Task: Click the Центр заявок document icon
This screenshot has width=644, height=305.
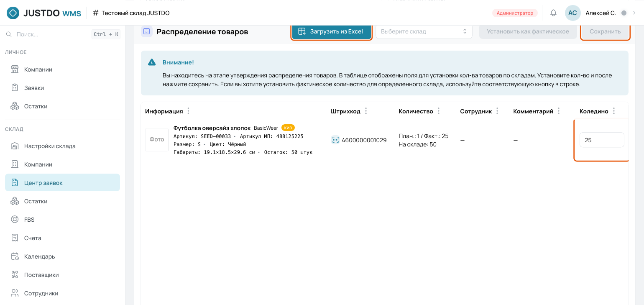Action: click(x=15, y=183)
